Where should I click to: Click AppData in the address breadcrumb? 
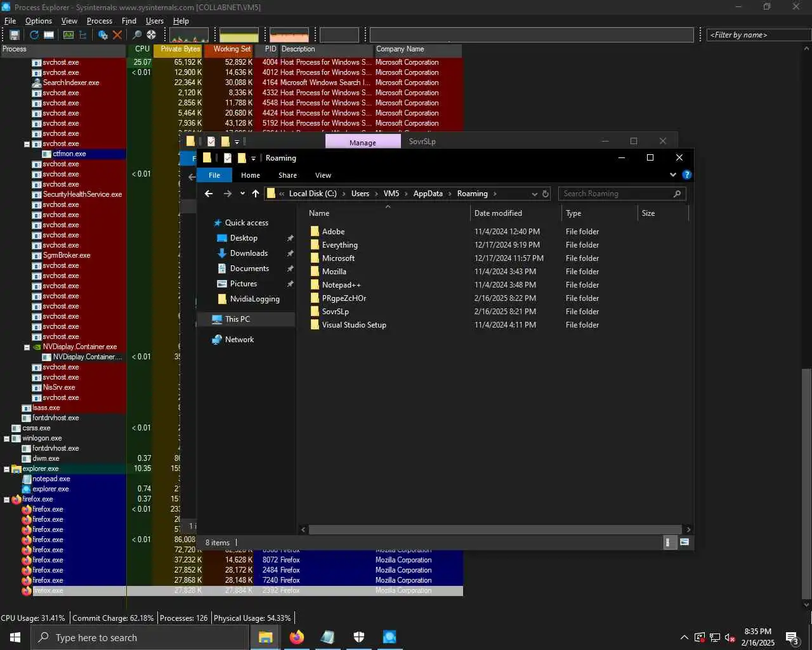(x=428, y=194)
